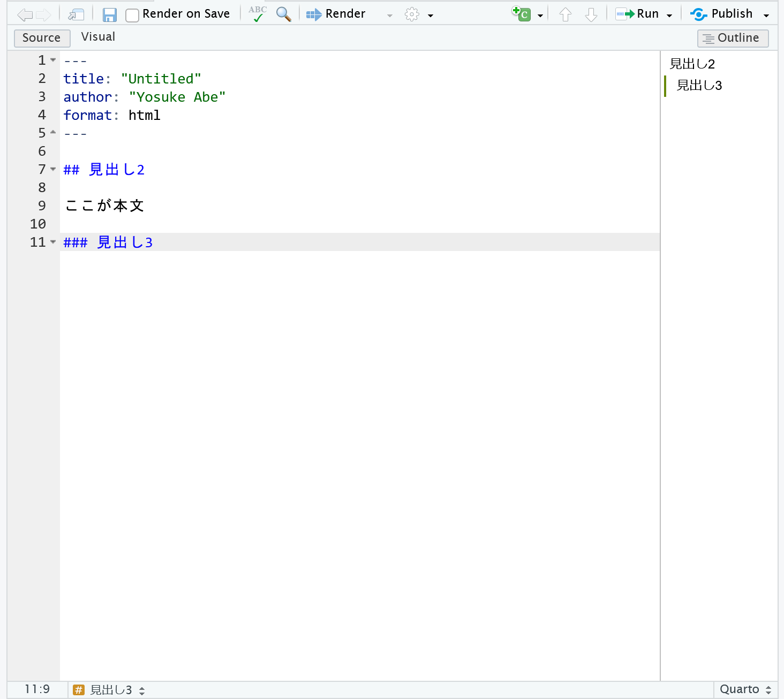Enable the Render on Save checkbox
This screenshot has width=784, height=699.
[132, 15]
